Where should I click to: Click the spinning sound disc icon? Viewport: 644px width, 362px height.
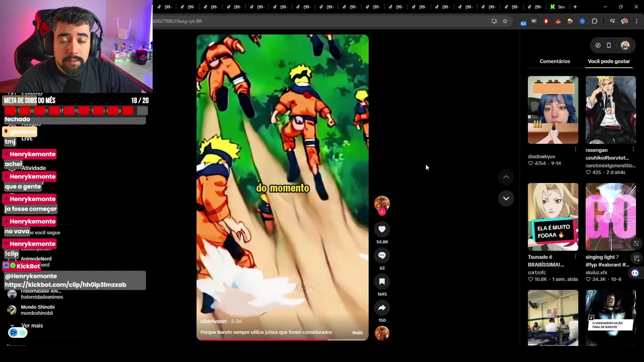[x=382, y=333]
